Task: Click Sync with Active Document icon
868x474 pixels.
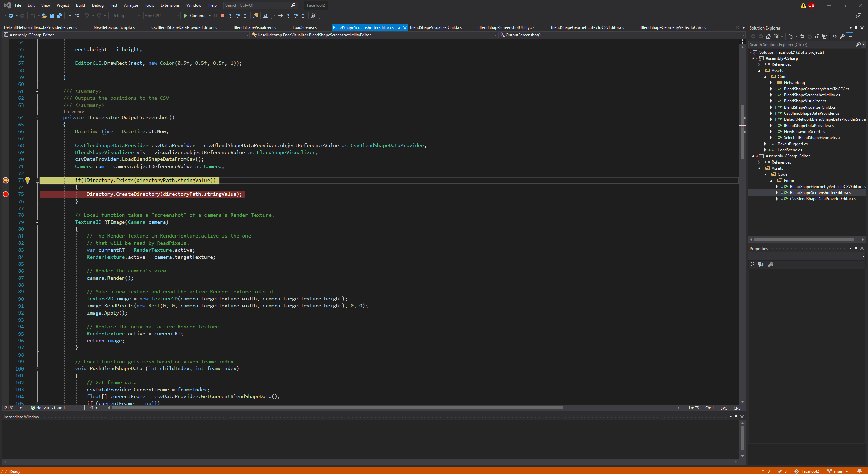Action: tap(802, 36)
